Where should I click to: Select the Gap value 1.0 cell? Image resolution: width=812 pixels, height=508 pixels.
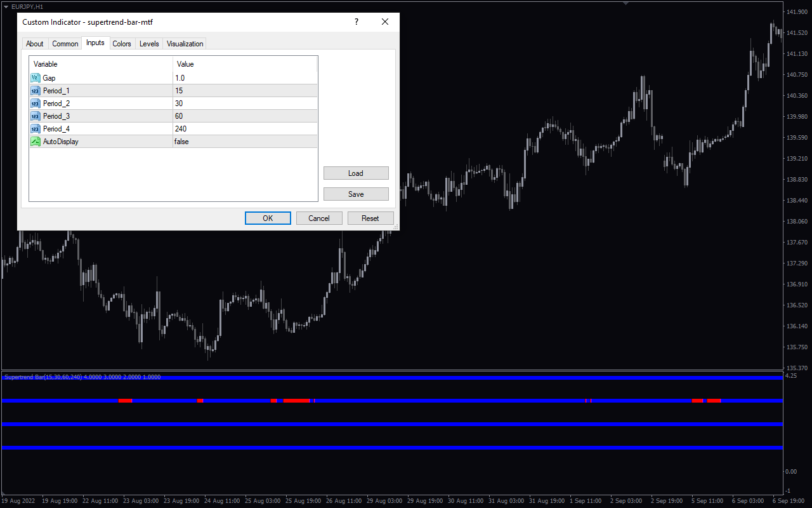coord(245,78)
